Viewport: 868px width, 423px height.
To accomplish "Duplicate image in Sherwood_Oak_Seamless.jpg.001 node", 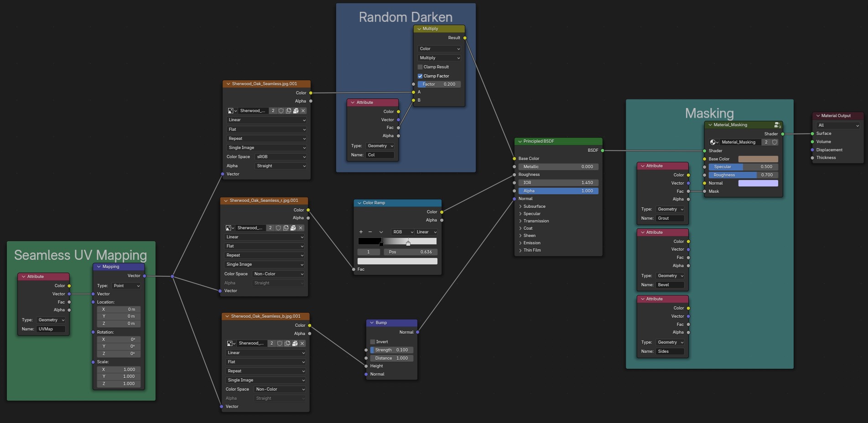I will [288, 111].
